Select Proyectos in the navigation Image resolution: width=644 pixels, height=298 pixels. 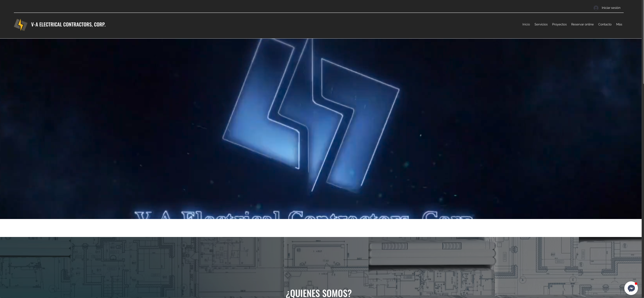[559, 24]
